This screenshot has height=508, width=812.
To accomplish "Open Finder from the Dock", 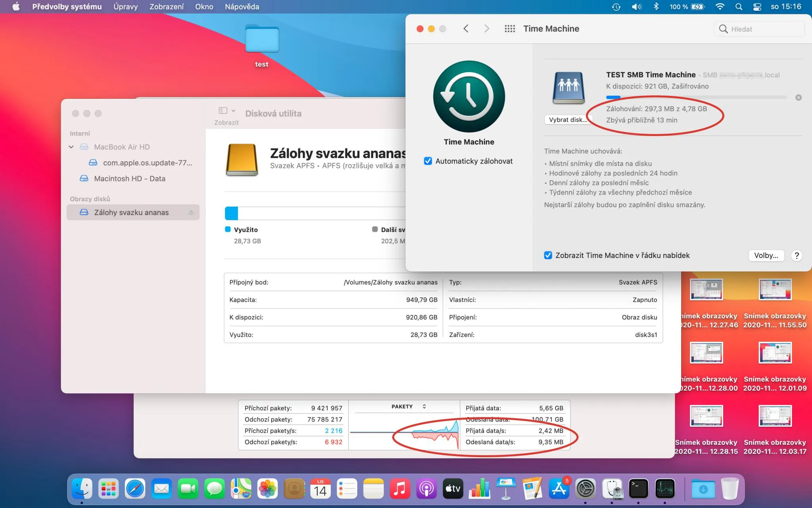I will coord(82,489).
